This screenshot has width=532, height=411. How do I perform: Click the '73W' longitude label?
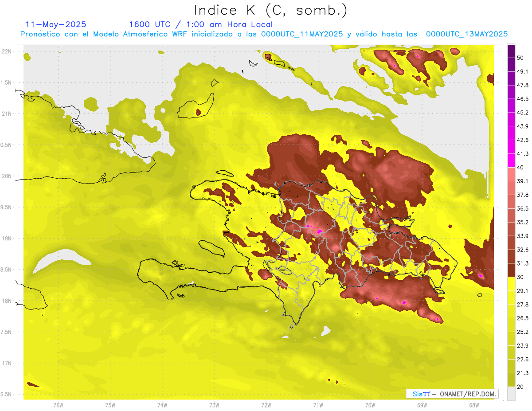(x=214, y=405)
